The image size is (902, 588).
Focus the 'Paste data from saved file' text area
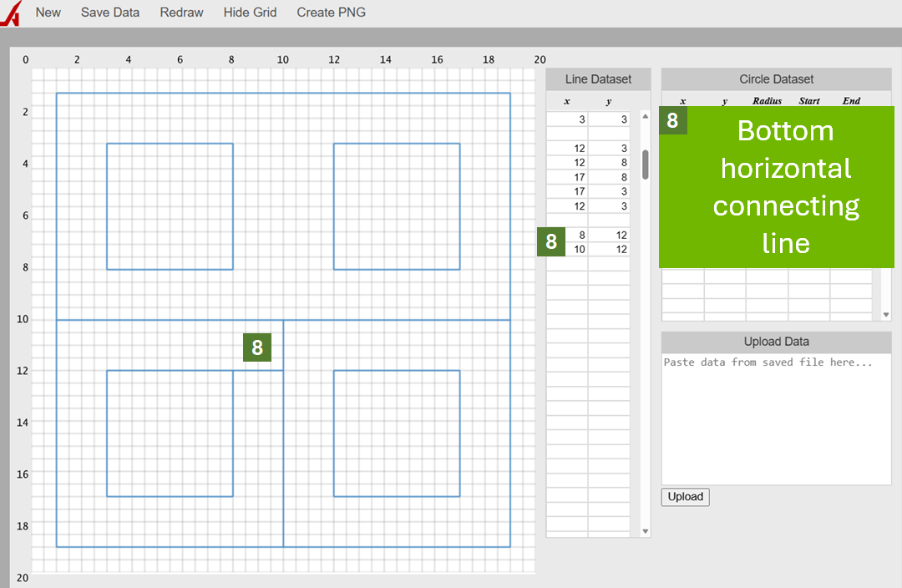(x=776, y=418)
